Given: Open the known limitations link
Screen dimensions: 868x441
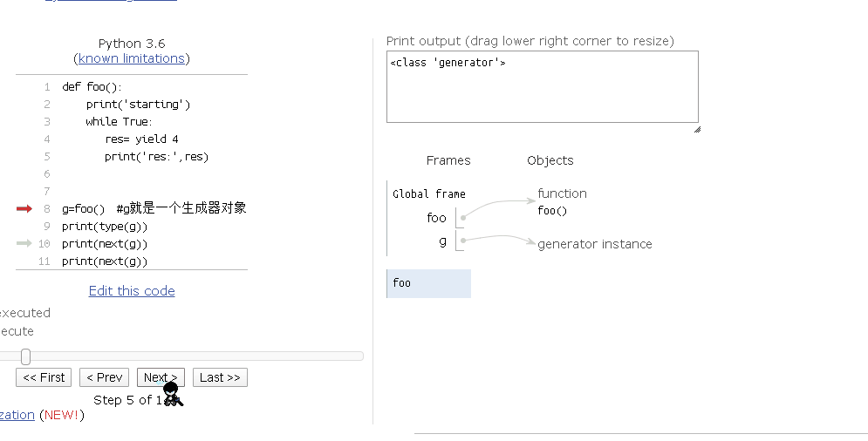Looking at the screenshot, I should tap(132, 58).
